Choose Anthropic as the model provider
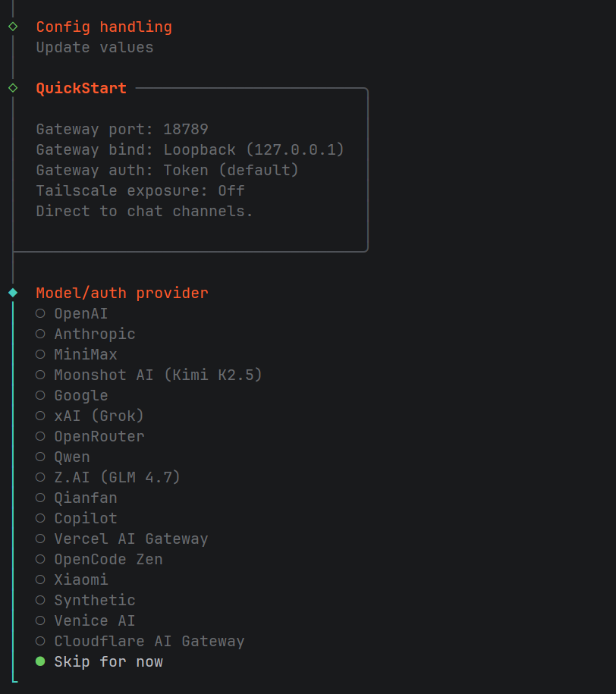 [86, 334]
